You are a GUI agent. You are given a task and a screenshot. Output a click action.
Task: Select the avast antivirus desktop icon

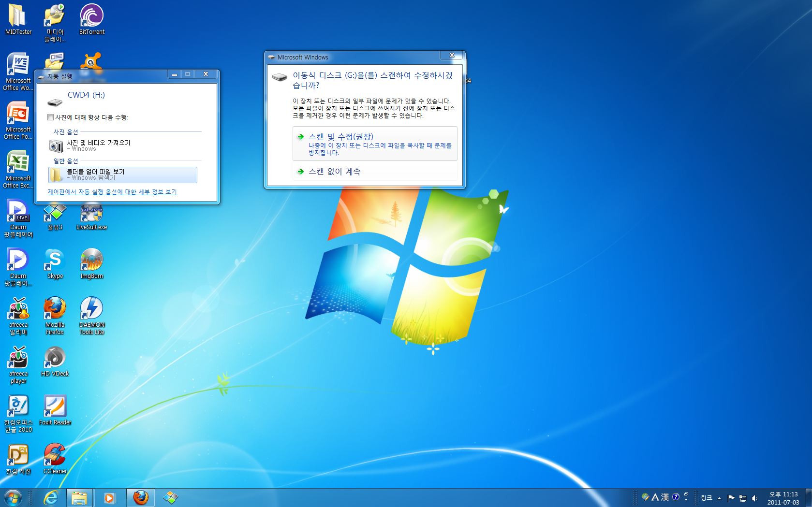[x=91, y=61]
